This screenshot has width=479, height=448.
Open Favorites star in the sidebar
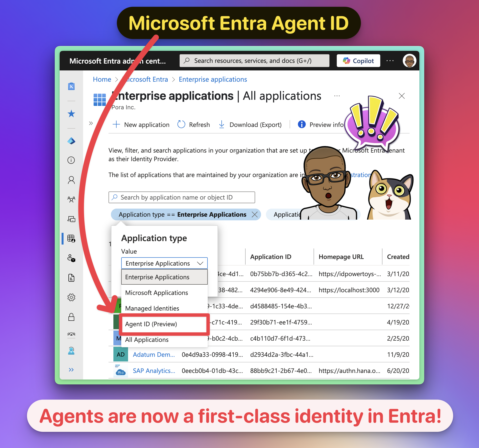tap(71, 114)
